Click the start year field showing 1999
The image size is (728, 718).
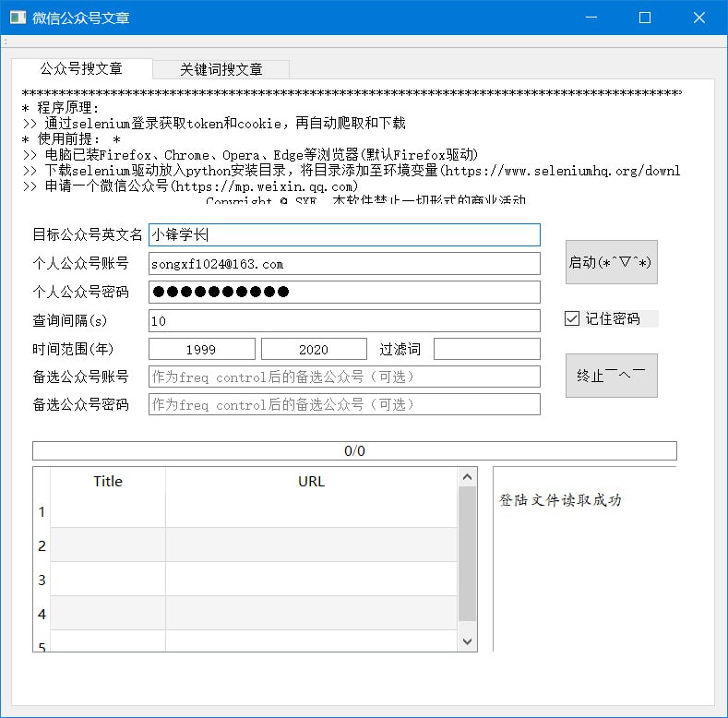coord(201,349)
